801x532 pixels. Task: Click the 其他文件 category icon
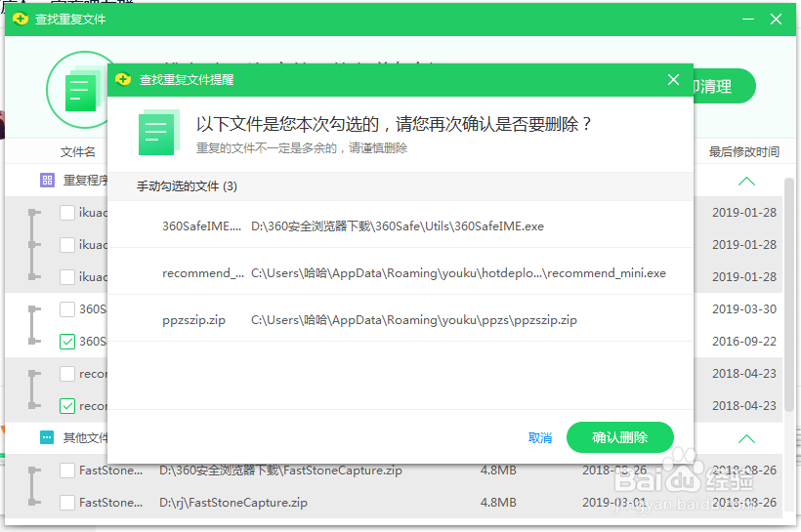(x=47, y=437)
